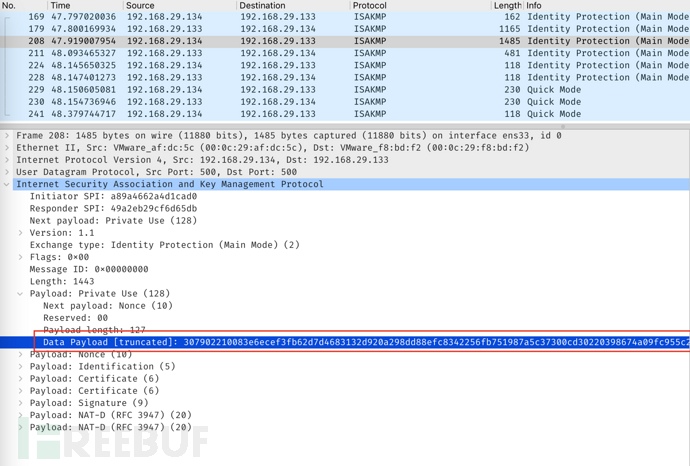This screenshot has height=466, width=690.
Task: Sort by Info column header
Action: tap(607, 6)
